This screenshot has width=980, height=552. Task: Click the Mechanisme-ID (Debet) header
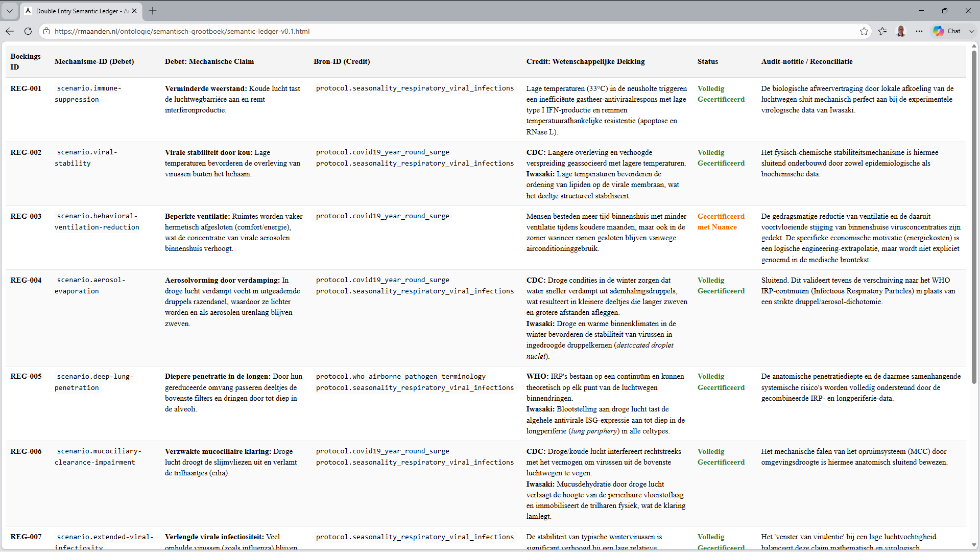[94, 61]
